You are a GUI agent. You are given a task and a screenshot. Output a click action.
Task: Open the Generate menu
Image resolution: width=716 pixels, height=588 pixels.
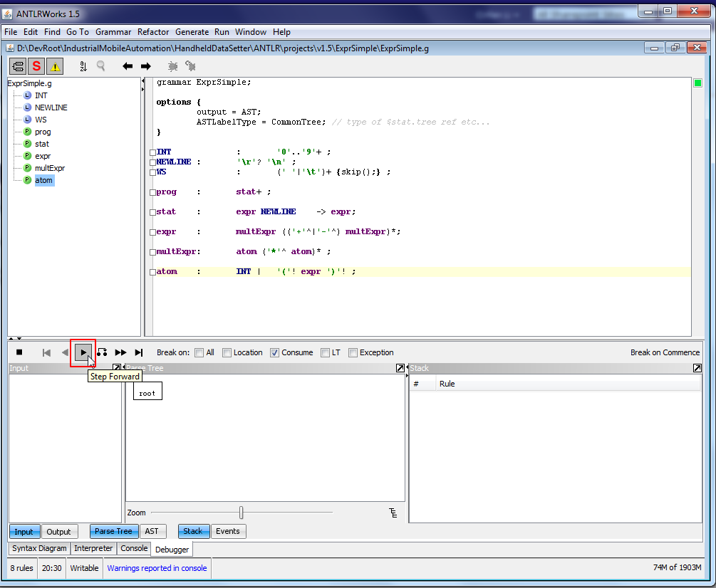(x=192, y=32)
